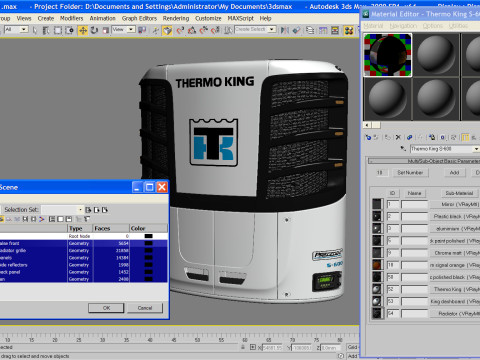Open the Customize menu
Image resolution: width=480 pixels, height=360 pixels.
tap(208, 18)
